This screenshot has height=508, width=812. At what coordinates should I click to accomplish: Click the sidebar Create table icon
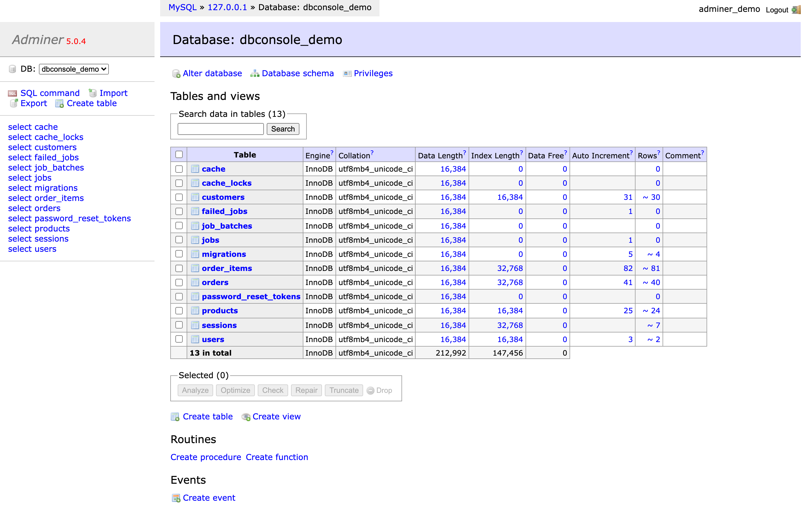[x=59, y=104]
